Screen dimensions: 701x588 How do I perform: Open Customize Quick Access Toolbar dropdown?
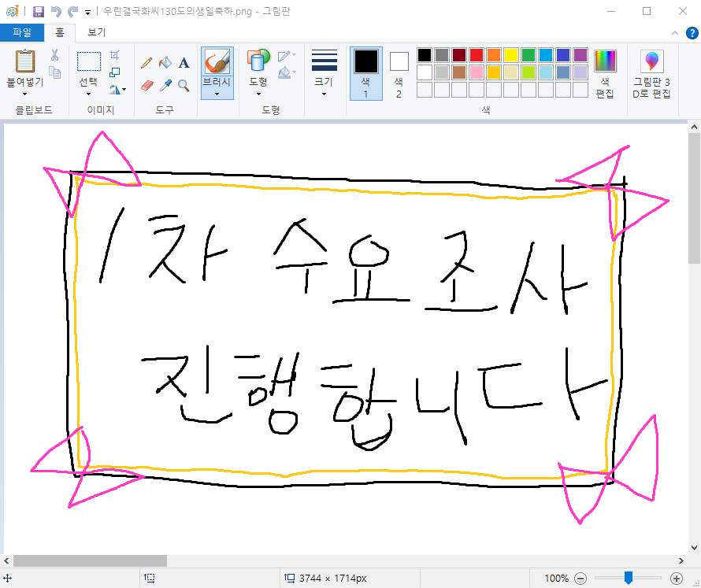pos(87,13)
